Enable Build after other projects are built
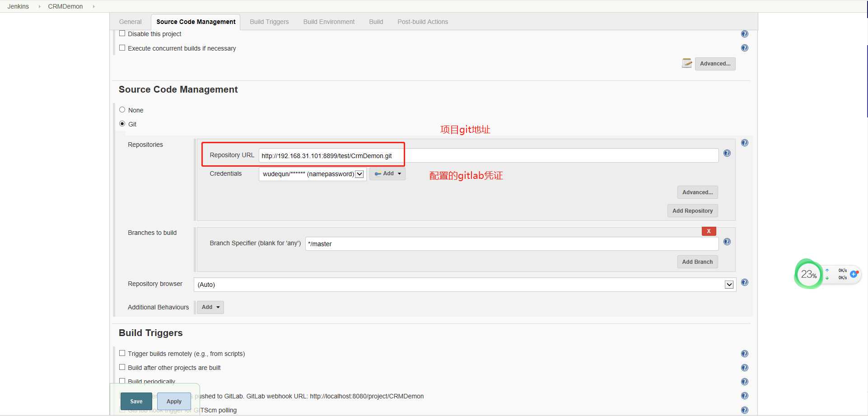Screen dimensions: 868x416 [122, 367]
